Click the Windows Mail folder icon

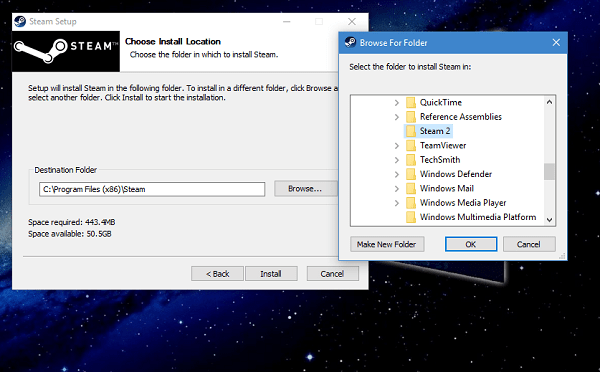(411, 189)
